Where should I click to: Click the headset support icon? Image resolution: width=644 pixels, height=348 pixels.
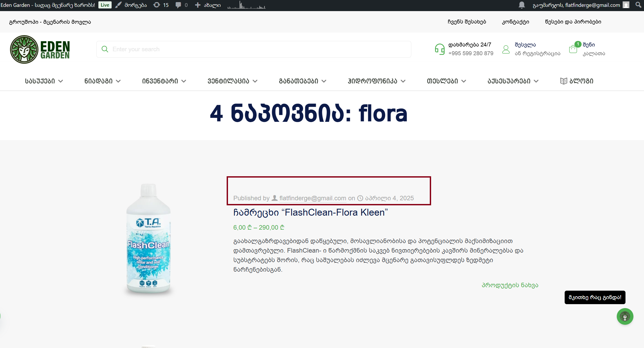point(440,49)
